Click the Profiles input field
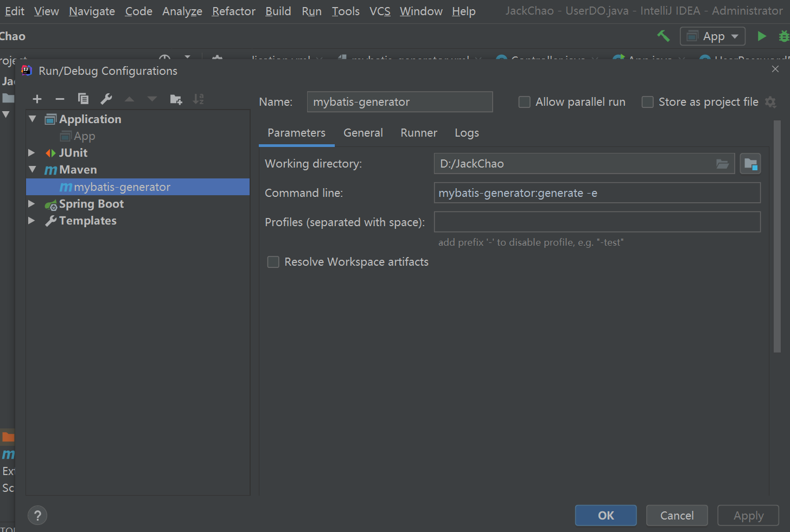The height and width of the screenshot is (532, 790). [597, 222]
